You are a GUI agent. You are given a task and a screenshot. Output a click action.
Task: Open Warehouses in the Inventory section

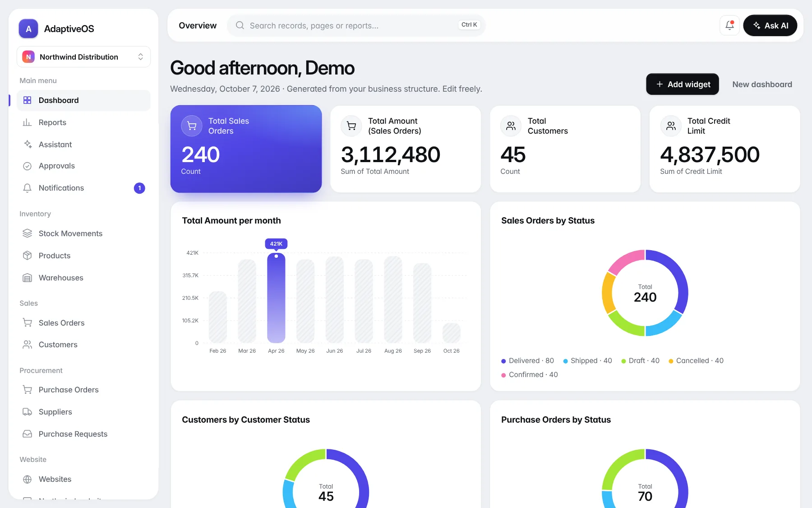[83, 278]
